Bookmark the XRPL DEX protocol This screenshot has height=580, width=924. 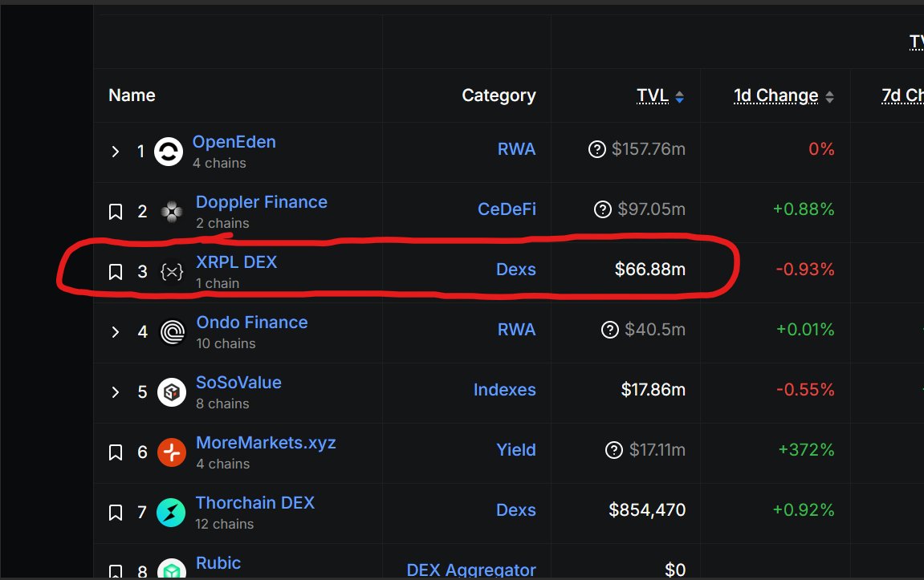click(115, 271)
